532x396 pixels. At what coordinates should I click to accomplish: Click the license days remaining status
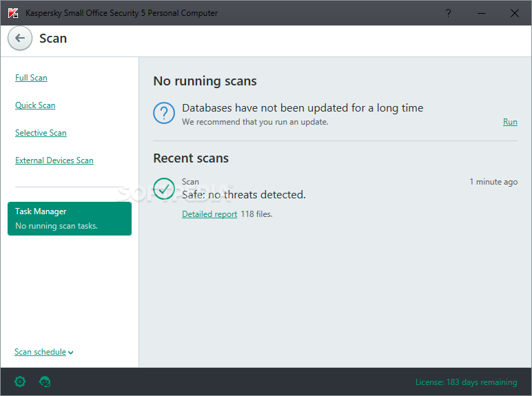coord(466,382)
